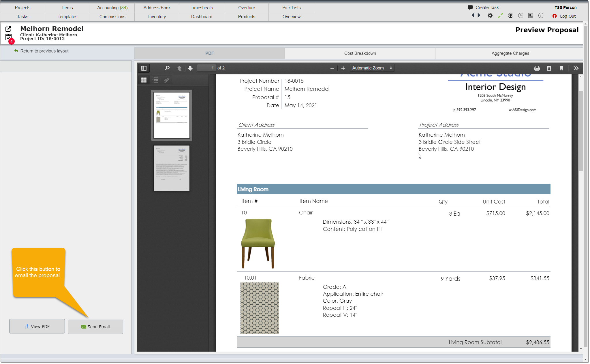The width and height of the screenshot is (590, 364).
Task: Print the PDF document
Action: 537,68
